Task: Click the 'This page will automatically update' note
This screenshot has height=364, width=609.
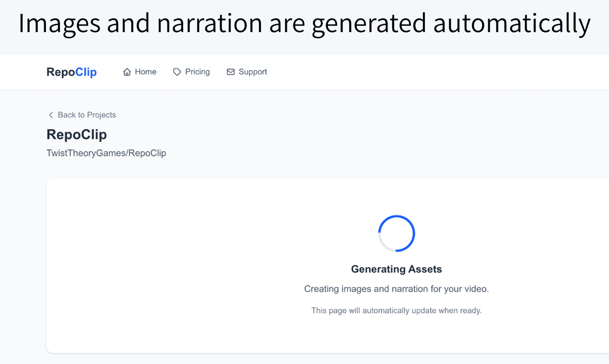Action: [x=397, y=310]
